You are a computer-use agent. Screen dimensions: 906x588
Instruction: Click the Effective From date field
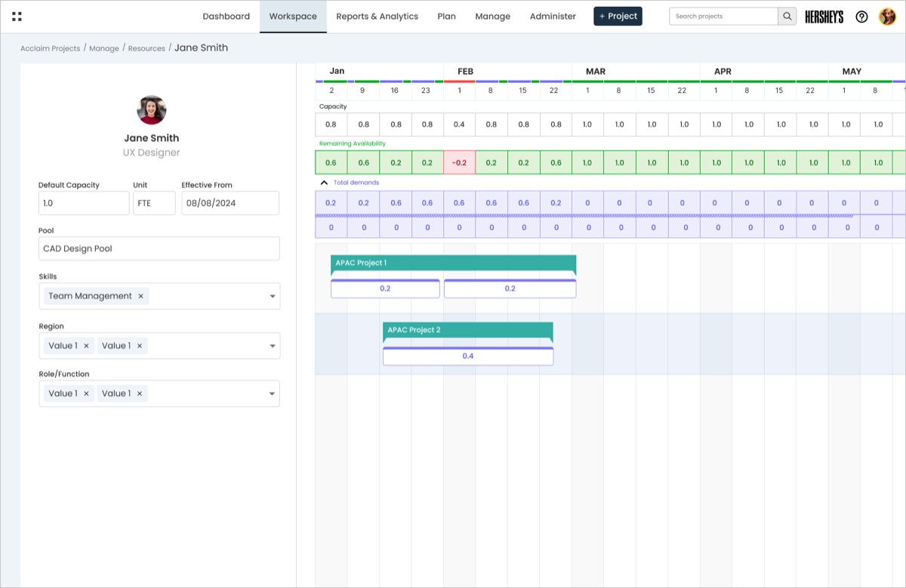(230, 203)
